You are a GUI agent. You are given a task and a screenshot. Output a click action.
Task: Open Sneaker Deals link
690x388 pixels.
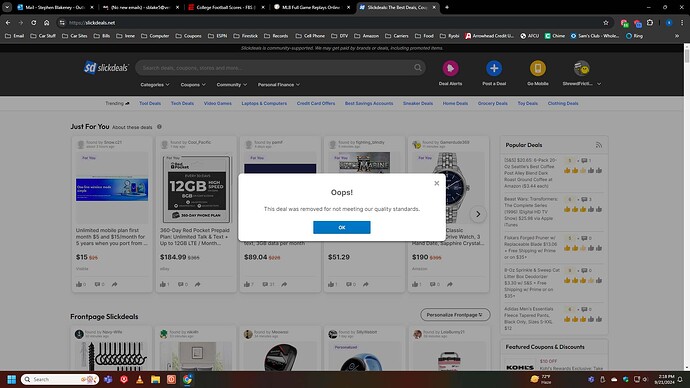click(418, 103)
